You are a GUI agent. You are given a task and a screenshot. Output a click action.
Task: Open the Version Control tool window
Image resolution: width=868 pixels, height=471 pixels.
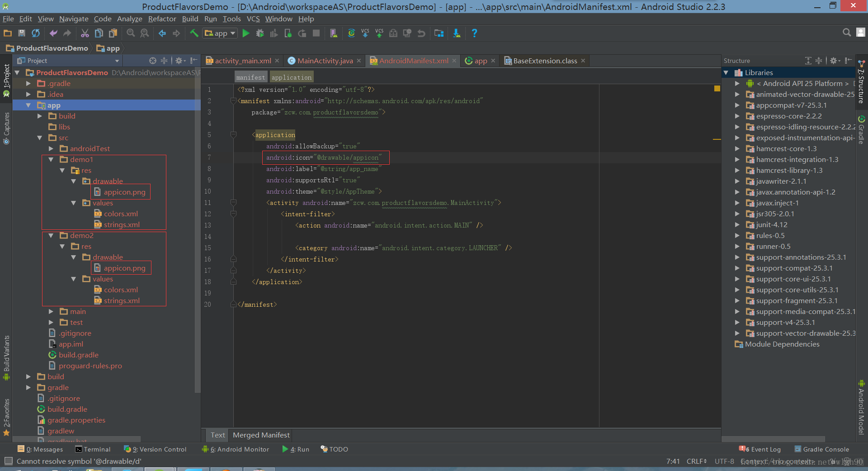pos(155,449)
